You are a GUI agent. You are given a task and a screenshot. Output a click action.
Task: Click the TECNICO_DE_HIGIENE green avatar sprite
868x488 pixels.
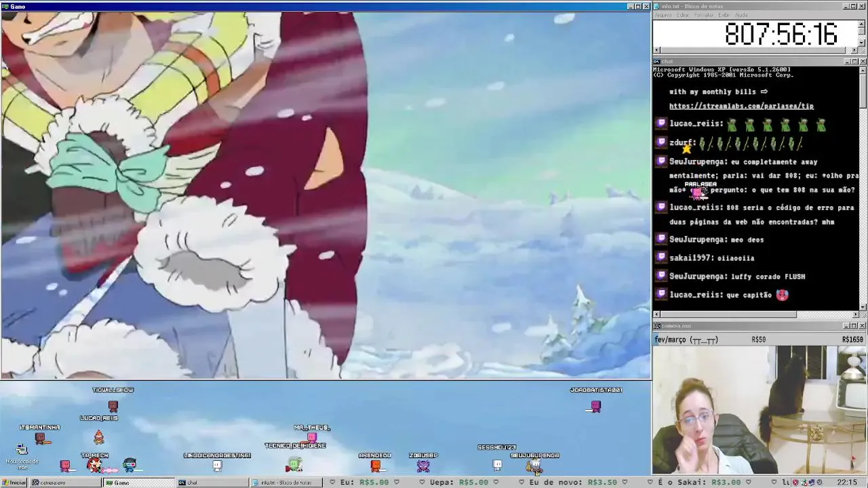point(294,465)
